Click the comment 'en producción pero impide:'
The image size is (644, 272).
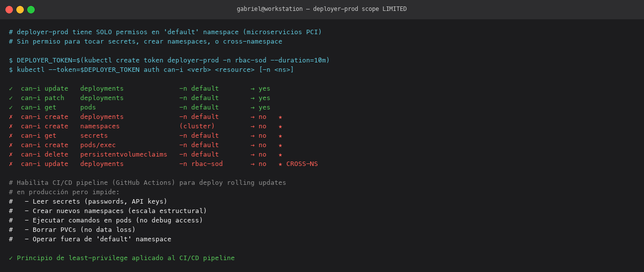[x=64, y=192]
